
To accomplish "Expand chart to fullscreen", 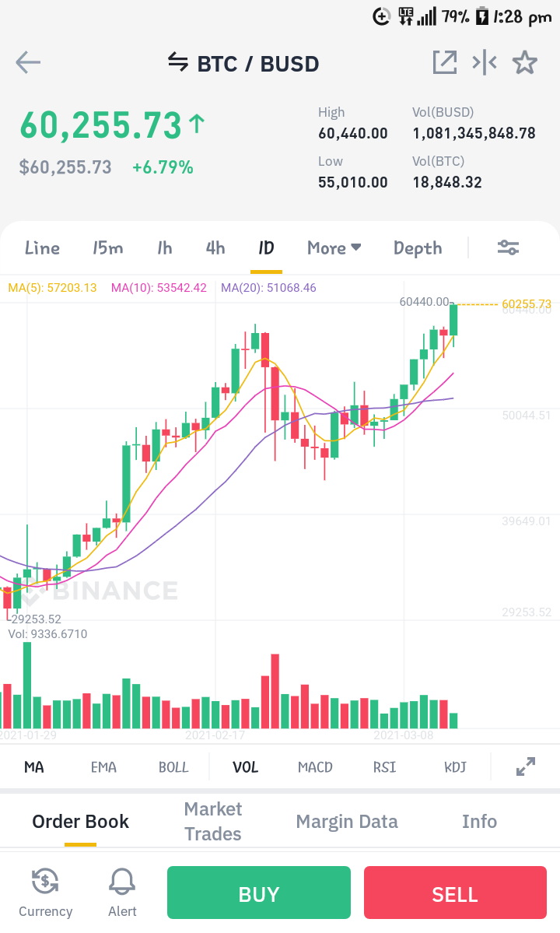I will (x=526, y=766).
